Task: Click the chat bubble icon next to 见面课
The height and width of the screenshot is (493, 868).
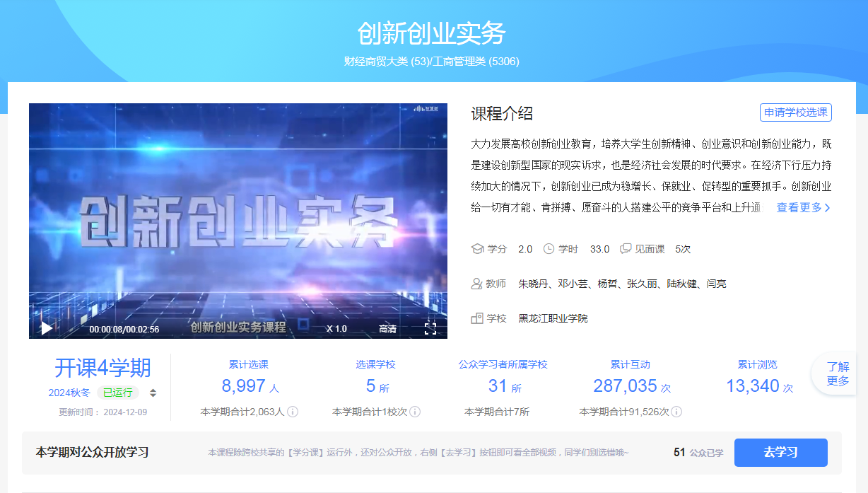Action: coord(625,249)
